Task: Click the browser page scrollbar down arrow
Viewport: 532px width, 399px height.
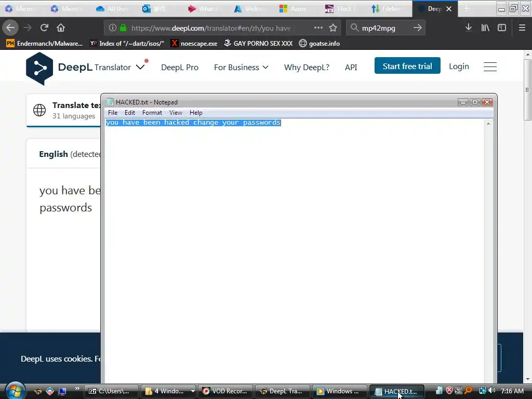Action: (528, 379)
